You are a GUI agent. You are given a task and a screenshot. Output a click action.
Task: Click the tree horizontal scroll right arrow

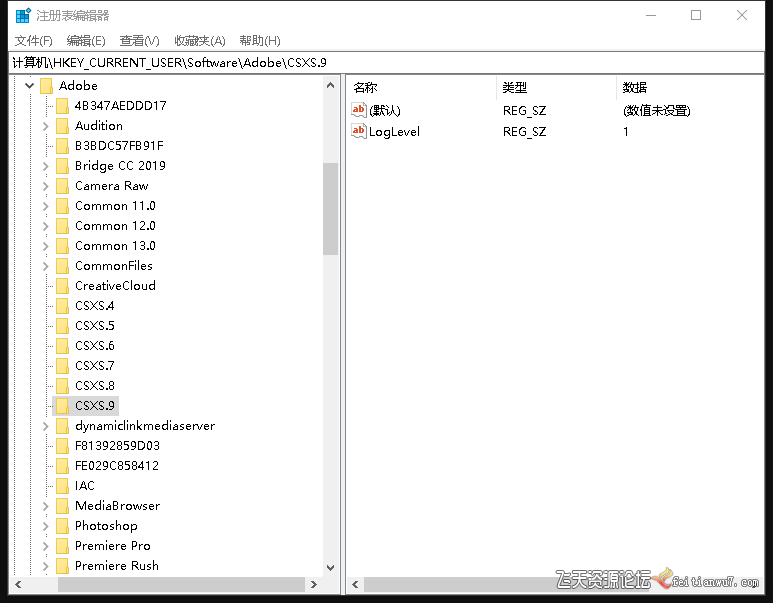click(x=314, y=585)
